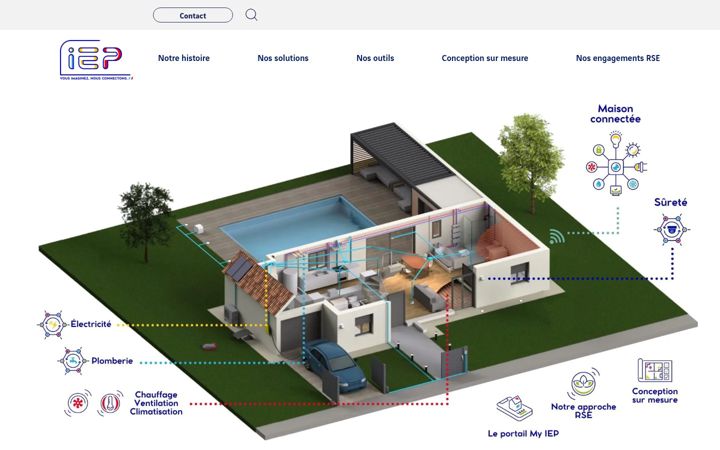Open the Nos solutions menu
This screenshot has width=720, height=450.
click(283, 58)
